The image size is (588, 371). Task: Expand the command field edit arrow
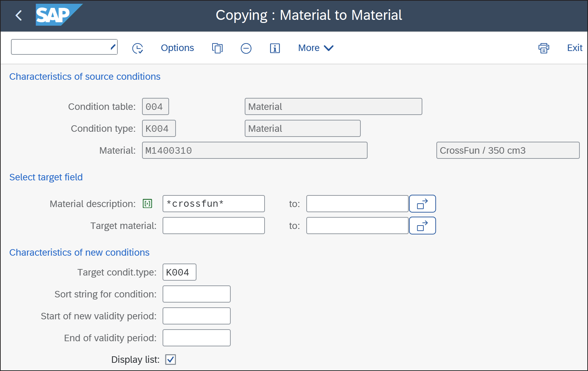(x=113, y=47)
